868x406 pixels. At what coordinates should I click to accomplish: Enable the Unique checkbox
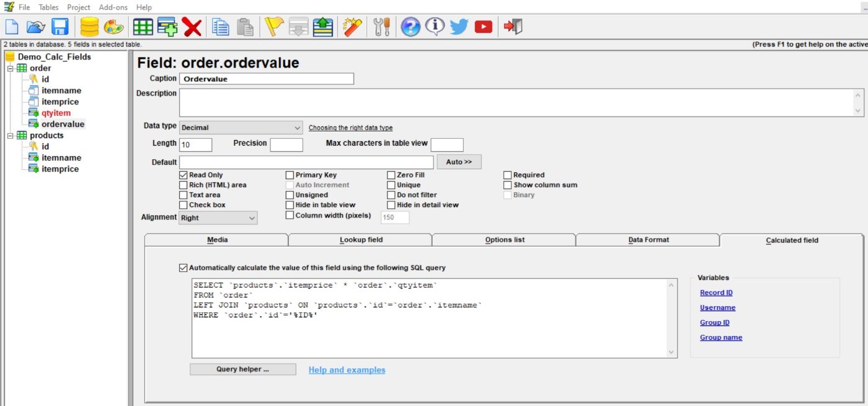click(391, 185)
